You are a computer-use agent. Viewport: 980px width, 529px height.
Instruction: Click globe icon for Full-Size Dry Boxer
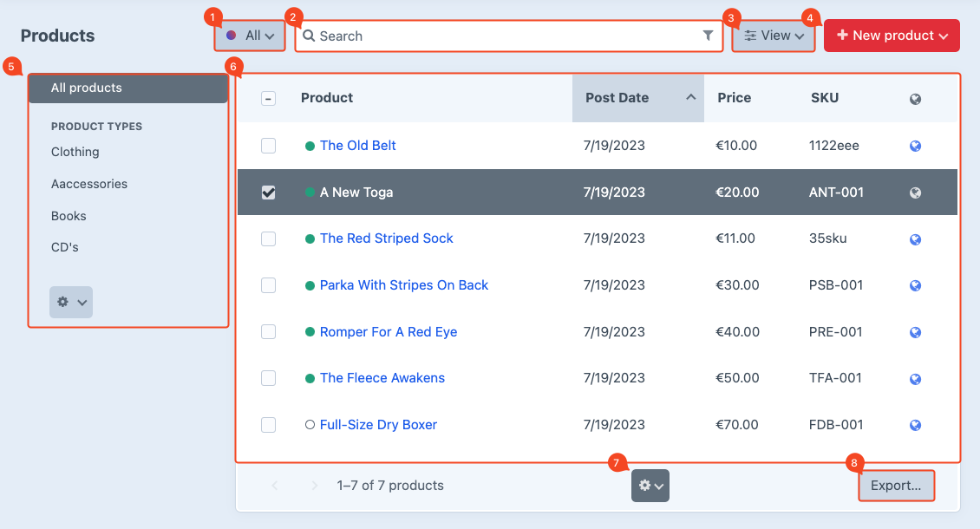tap(915, 425)
